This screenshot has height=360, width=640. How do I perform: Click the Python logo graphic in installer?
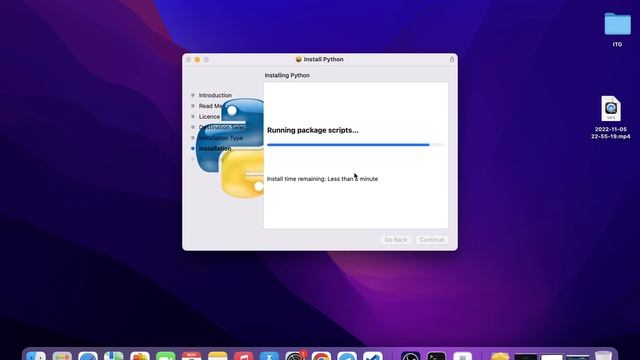pyautogui.click(x=230, y=148)
